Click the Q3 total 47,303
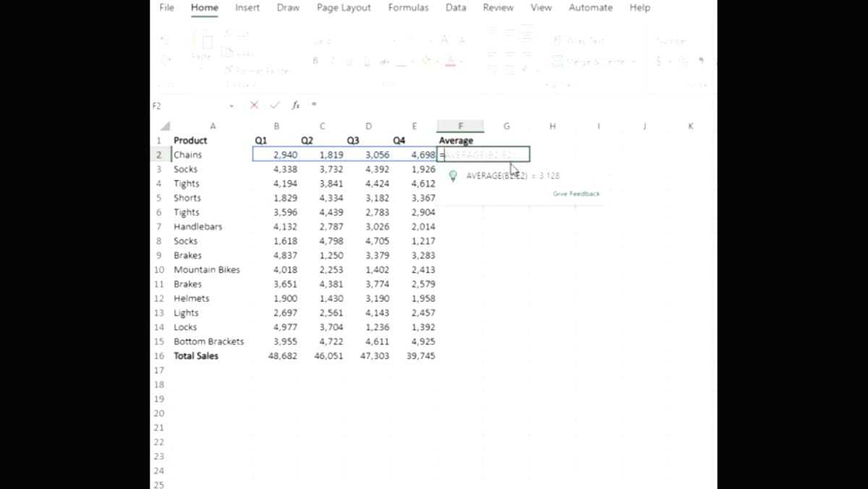Viewport: 868px width, 489px height. tap(368, 356)
